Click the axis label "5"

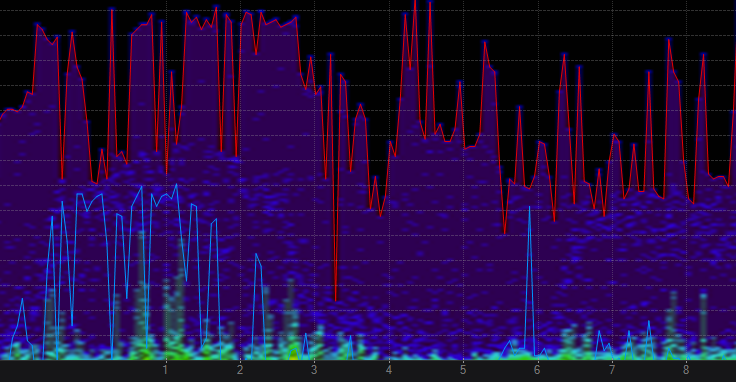tap(463, 370)
